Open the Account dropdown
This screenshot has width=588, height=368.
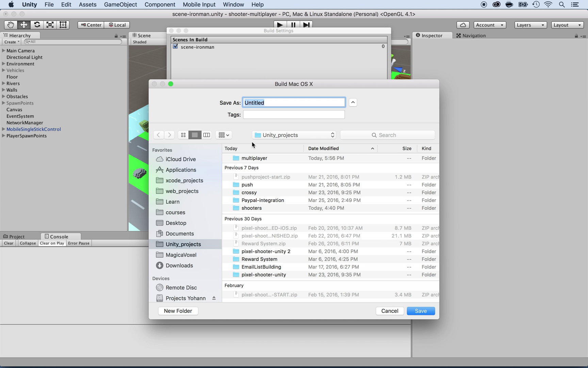coord(490,25)
